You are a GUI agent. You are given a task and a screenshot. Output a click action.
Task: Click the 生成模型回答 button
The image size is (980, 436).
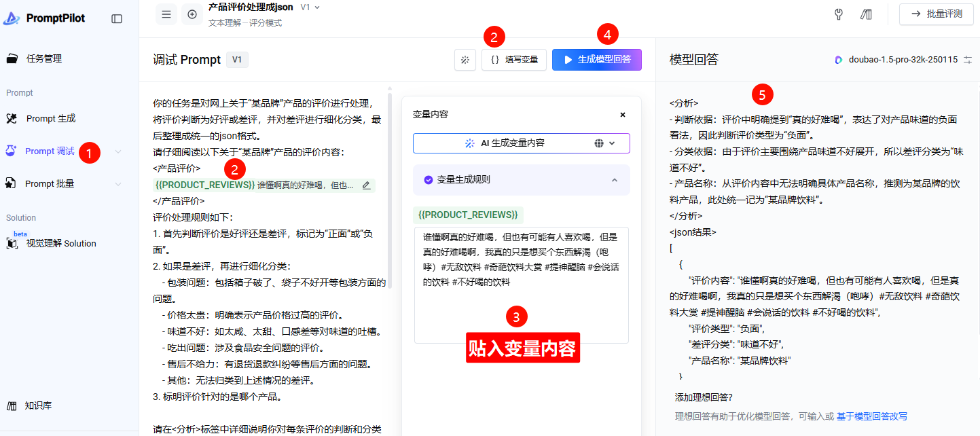point(597,60)
